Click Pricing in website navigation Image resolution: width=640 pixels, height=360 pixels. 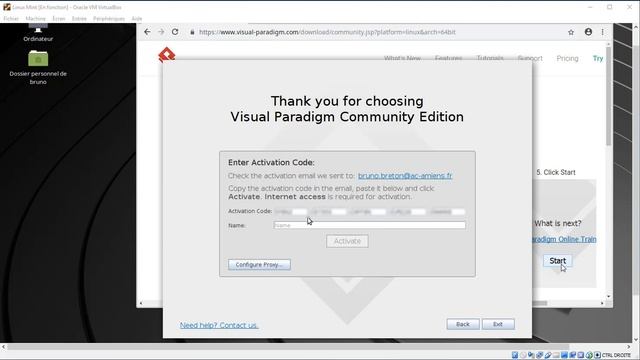(x=567, y=58)
